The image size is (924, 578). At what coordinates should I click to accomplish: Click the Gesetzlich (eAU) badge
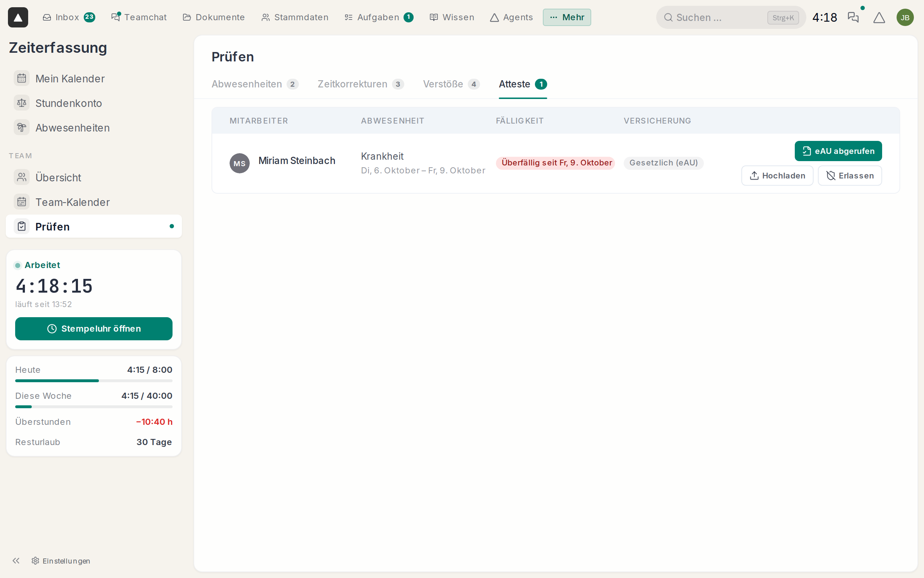pyautogui.click(x=663, y=163)
